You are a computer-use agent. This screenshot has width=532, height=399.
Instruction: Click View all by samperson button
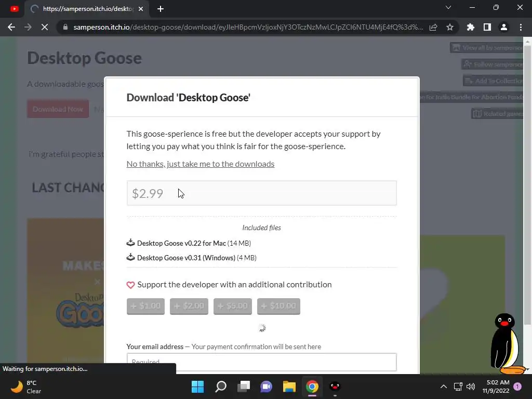pos(486,48)
